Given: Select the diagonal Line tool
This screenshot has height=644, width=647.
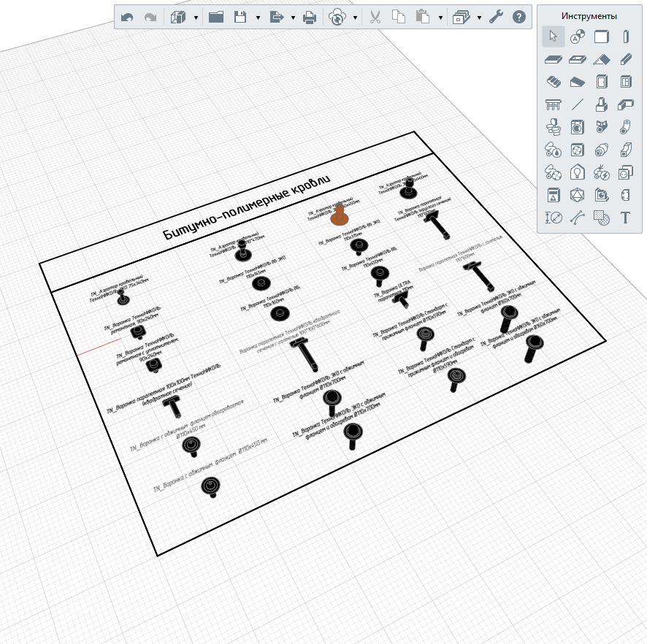Looking at the screenshot, I should tap(578, 104).
